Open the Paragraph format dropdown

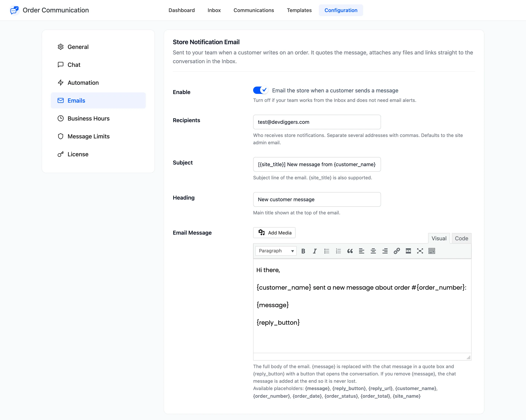point(276,251)
